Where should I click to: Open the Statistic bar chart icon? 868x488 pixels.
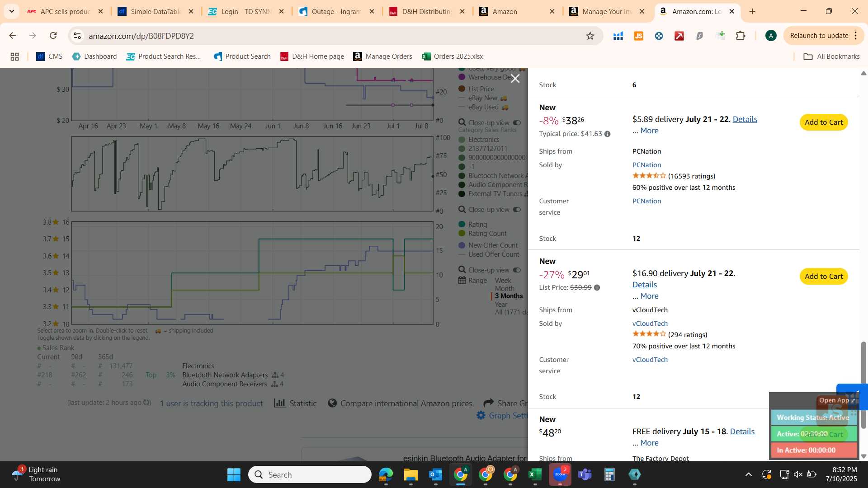279,403
